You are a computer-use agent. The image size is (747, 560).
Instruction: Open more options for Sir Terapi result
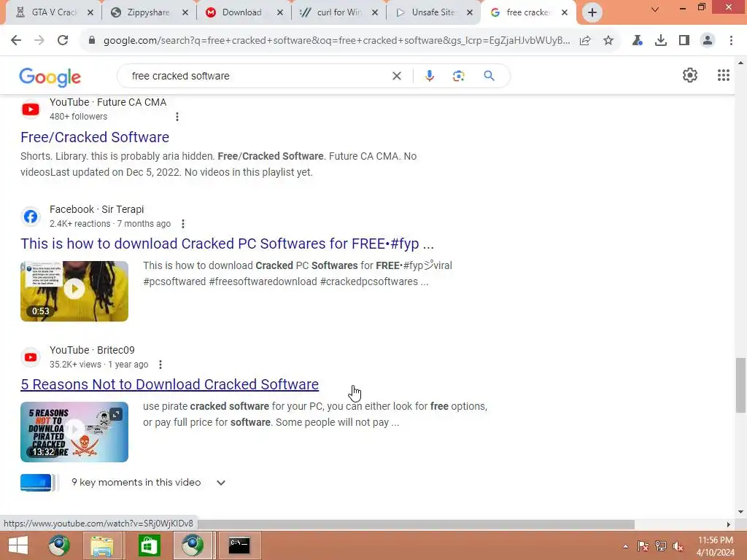[183, 224]
